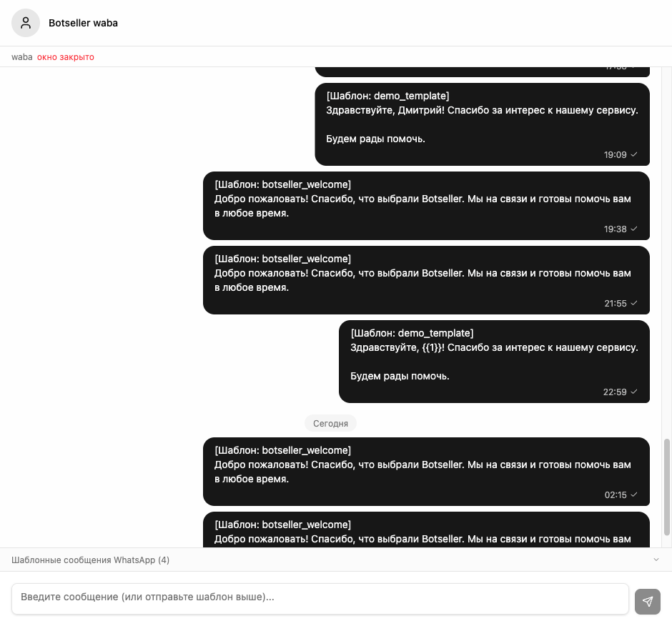Click the 'окно закрыто' status label
672x626 pixels.
tap(66, 57)
